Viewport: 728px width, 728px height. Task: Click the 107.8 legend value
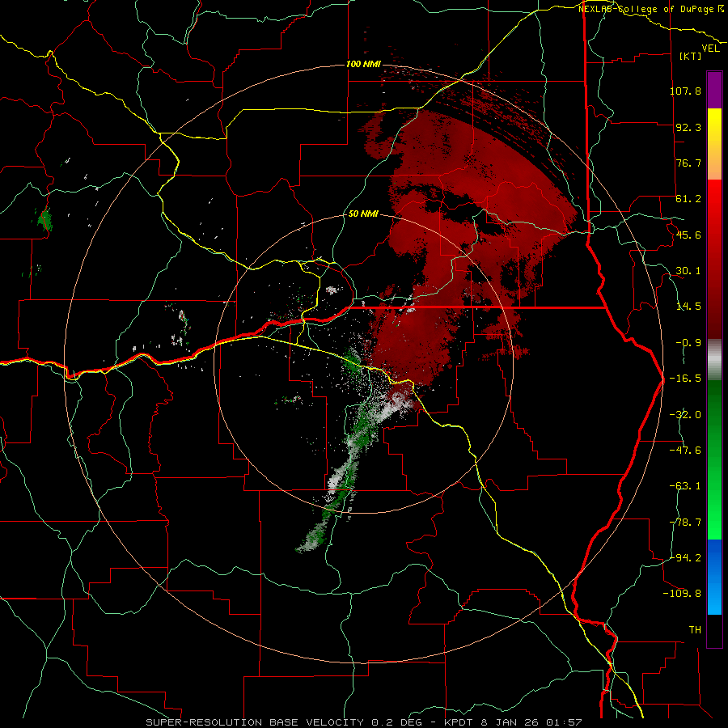(685, 91)
